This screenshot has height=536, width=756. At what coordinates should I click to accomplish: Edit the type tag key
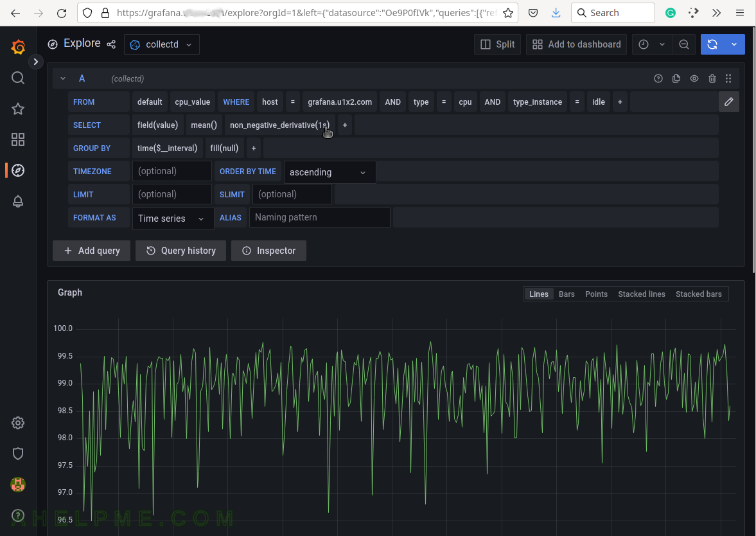pos(421,102)
